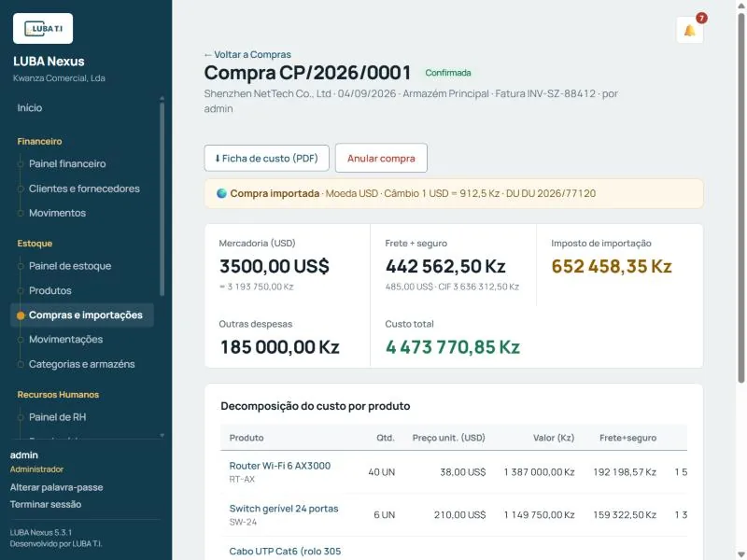Click the Produto column header
747x560 pixels.
(x=247, y=438)
